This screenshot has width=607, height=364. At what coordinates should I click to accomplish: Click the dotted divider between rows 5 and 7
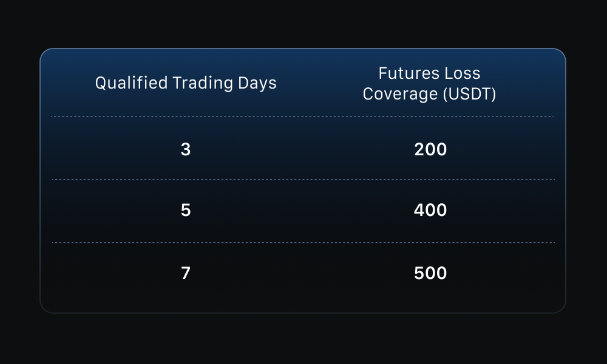point(302,243)
